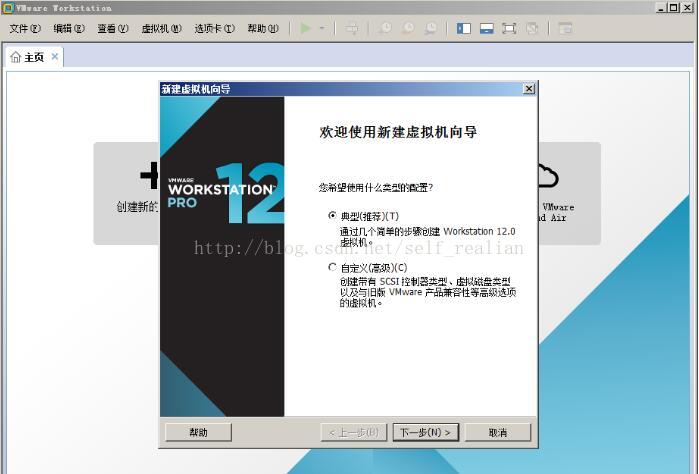This screenshot has width=699, height=474.
Task: Open the 选项卡(T) menu
Action: [x=214, y=29]
